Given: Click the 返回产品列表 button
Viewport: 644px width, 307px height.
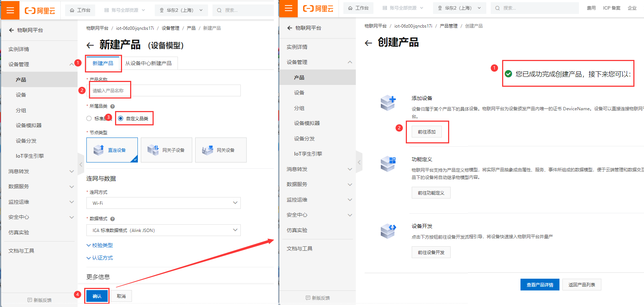Looking at the screenshot, I should (582, 285).
